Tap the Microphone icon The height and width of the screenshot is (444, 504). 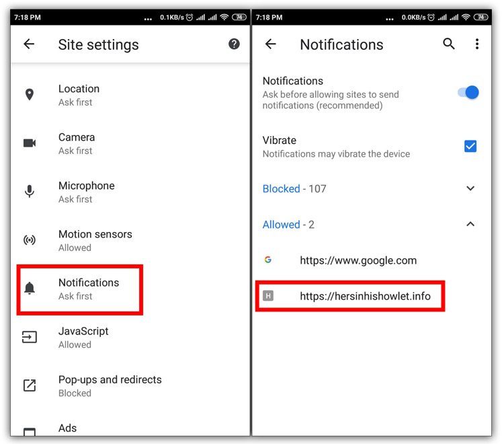click(x=30, y=192)
